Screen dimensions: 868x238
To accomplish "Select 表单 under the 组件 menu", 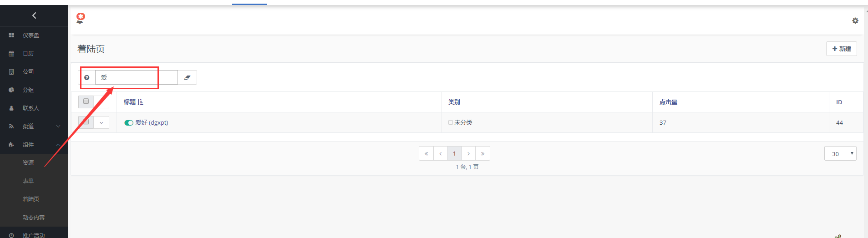I will [x=28, y=181].
